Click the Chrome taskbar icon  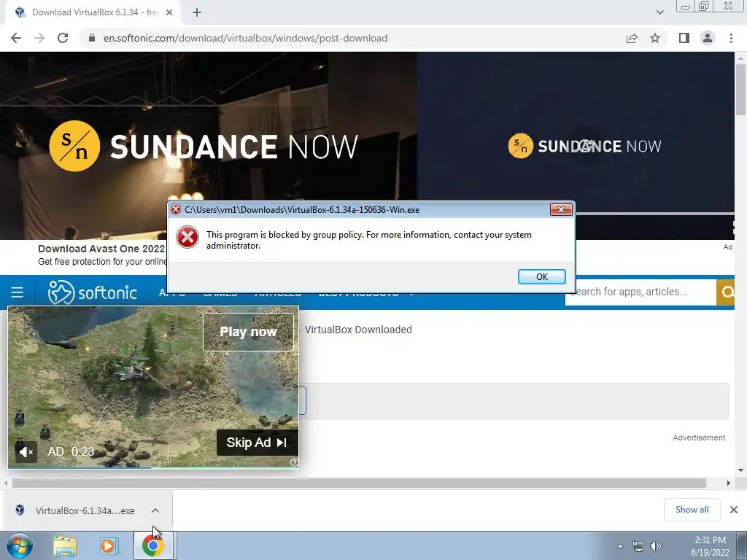(x=152, y=546)
